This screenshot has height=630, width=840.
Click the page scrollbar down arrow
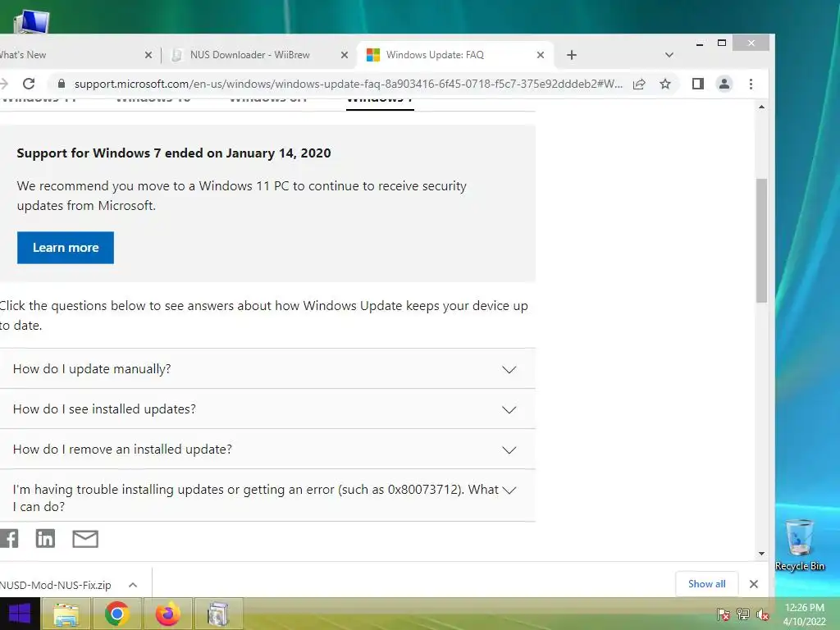pos(761,554)
